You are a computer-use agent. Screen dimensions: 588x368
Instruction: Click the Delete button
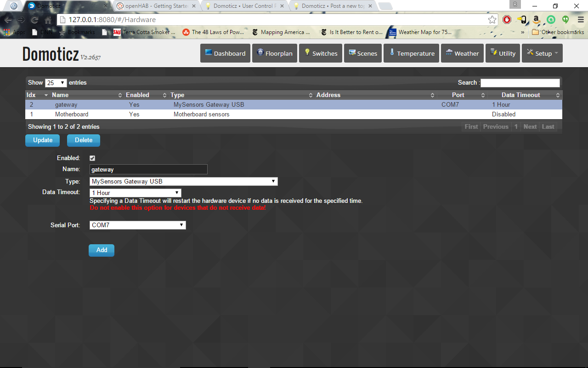[x=84, y=140]
